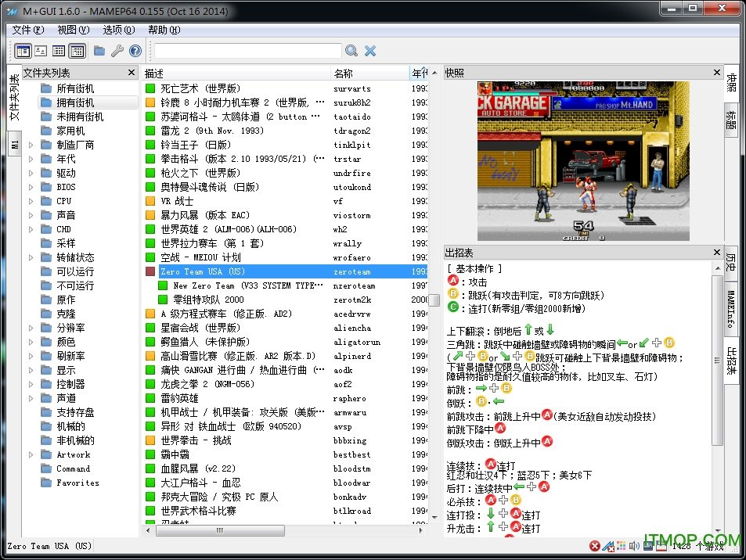Open properties with the wrench toolbar icon
The image size is (746, 560).
[x=117, y=50]
